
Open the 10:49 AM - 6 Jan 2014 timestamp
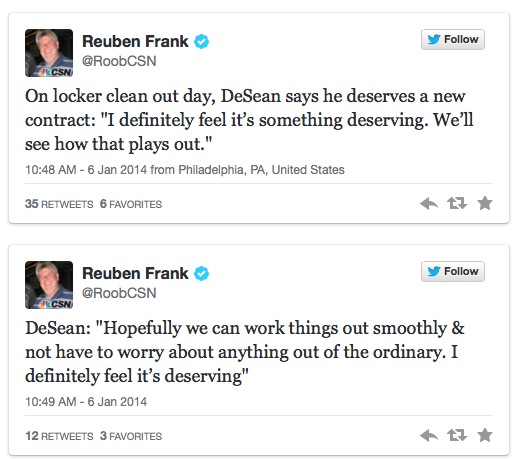pos(86,402)
